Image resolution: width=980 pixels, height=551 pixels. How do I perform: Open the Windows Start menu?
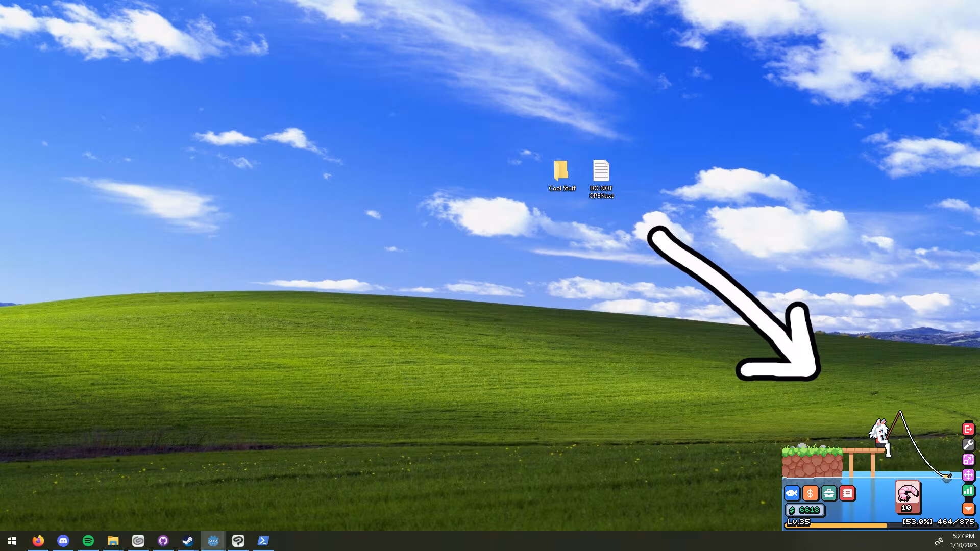click(x=12, y=541)
